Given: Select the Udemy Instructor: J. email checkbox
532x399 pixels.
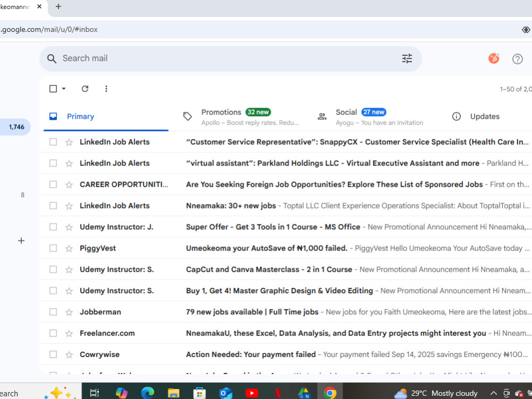Looking at the screenshot, I should [53, 227].
